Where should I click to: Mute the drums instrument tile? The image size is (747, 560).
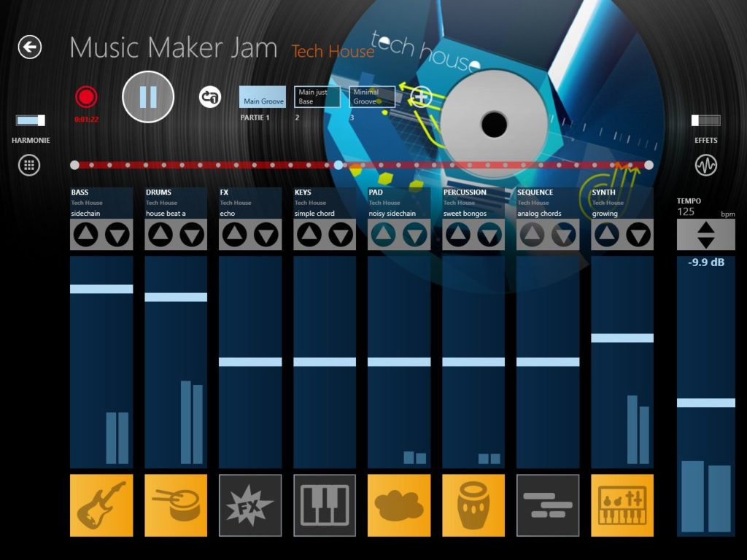coord(176,505)
